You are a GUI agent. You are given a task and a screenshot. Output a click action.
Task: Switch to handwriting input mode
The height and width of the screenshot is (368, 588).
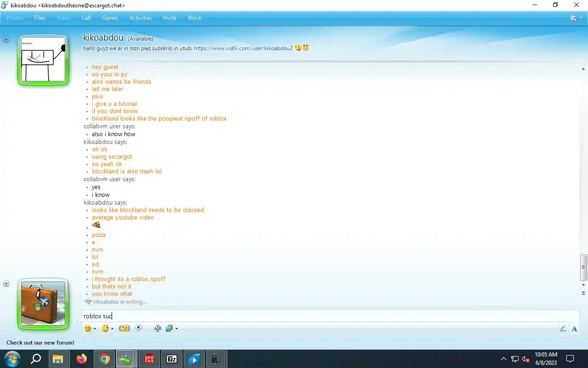coord(563,328)
